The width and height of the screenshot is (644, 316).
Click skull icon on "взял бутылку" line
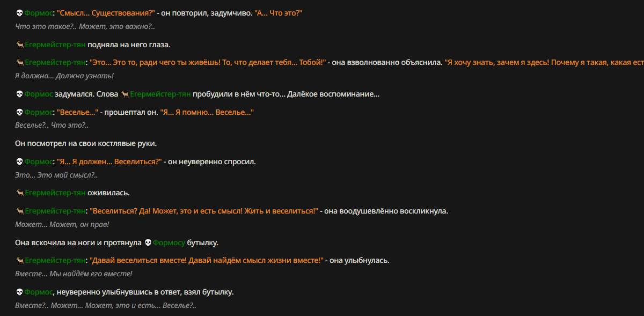19,292
